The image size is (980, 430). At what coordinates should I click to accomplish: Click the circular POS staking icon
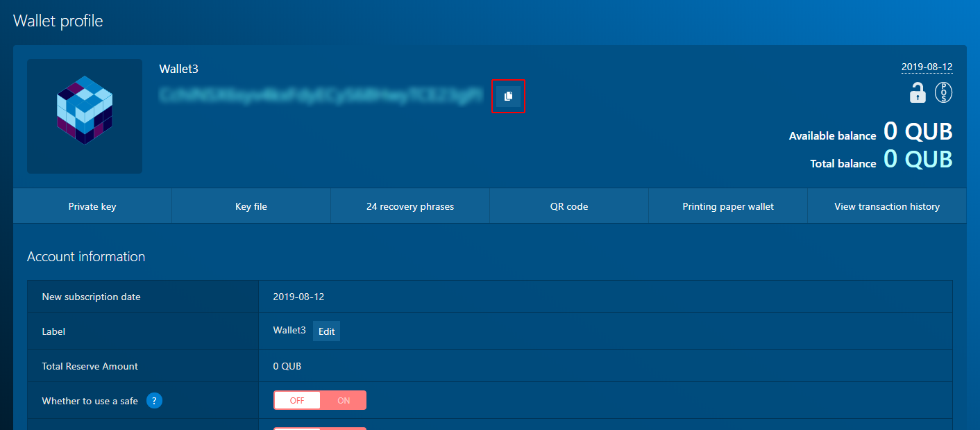point(943,92)
